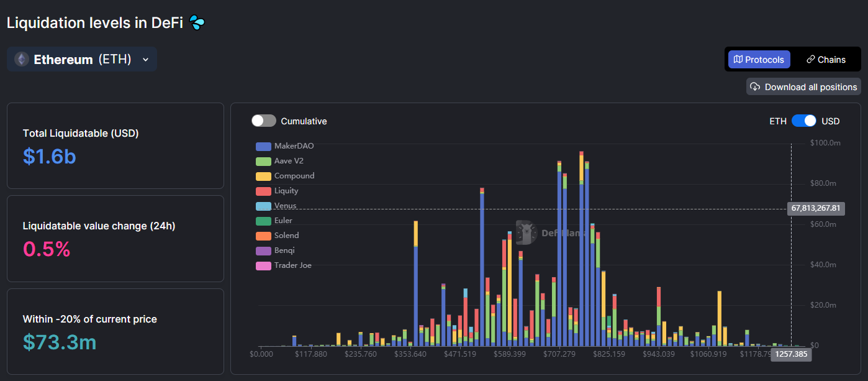Click the $943.039 x-axis label

click(x=659, y=354)
